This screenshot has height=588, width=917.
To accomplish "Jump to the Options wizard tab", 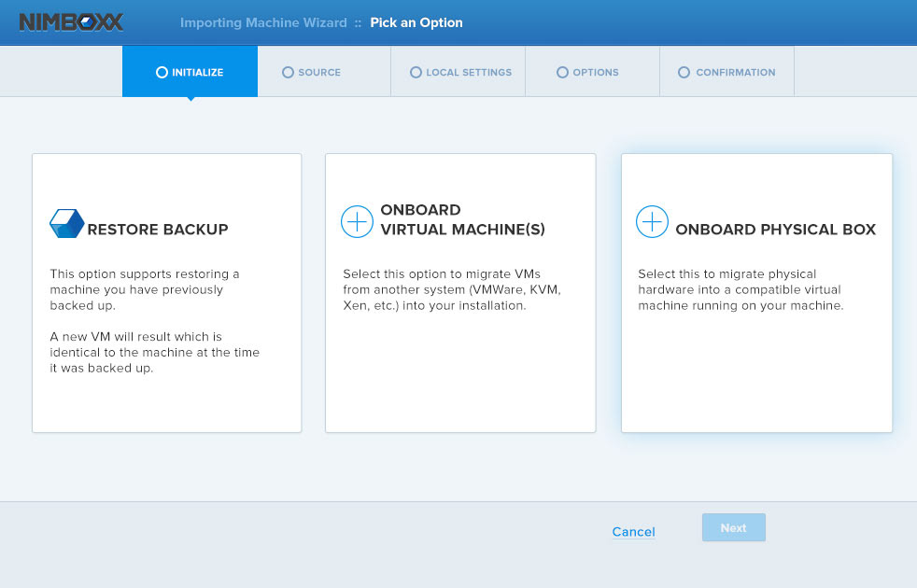I will click(592, 71).
